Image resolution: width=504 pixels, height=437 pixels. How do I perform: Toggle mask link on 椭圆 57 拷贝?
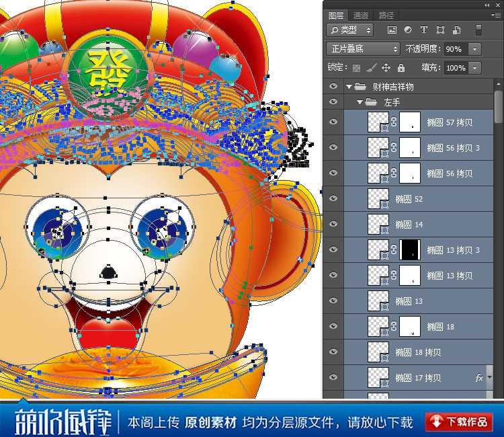tap(394, 122)
